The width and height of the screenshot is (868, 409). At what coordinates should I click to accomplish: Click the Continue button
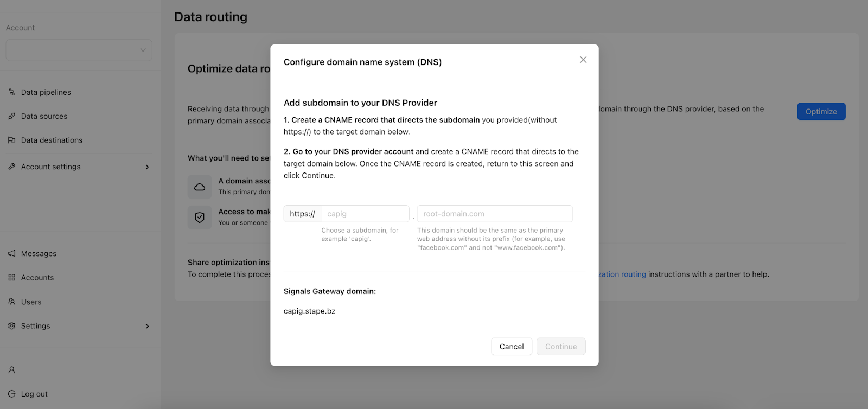(x=561, y=347)
